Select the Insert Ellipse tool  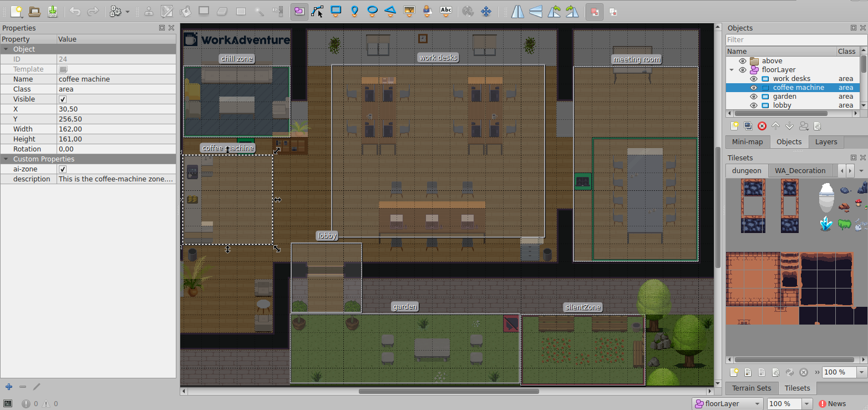tap(373, 11)
